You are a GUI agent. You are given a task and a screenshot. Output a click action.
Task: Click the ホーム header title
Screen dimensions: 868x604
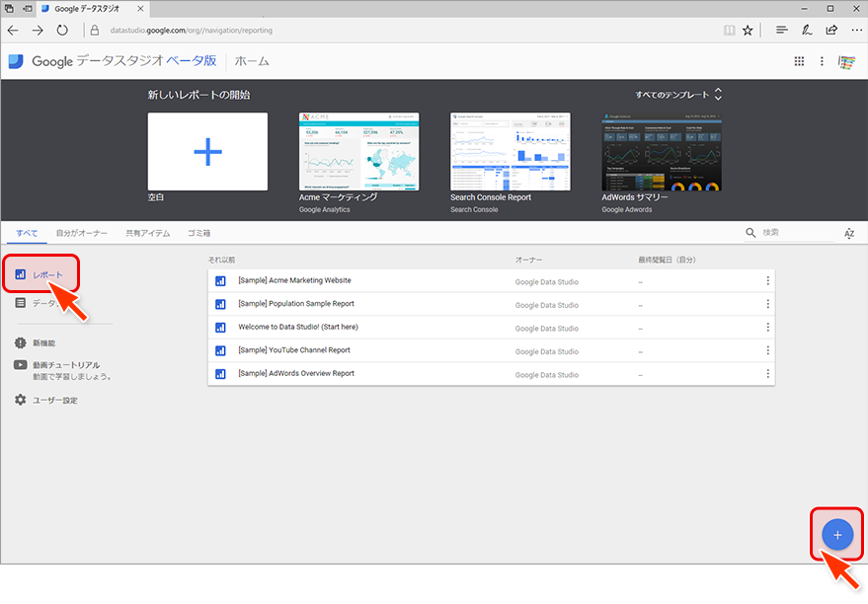tap(252, 61)
